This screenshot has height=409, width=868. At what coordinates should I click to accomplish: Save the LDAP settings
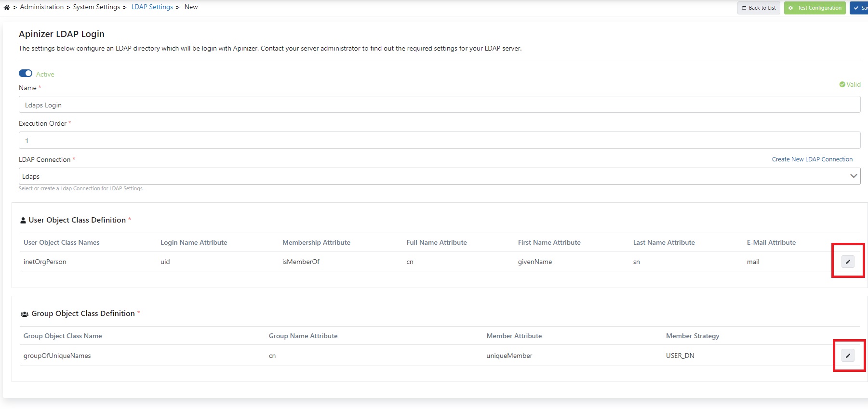859,8
